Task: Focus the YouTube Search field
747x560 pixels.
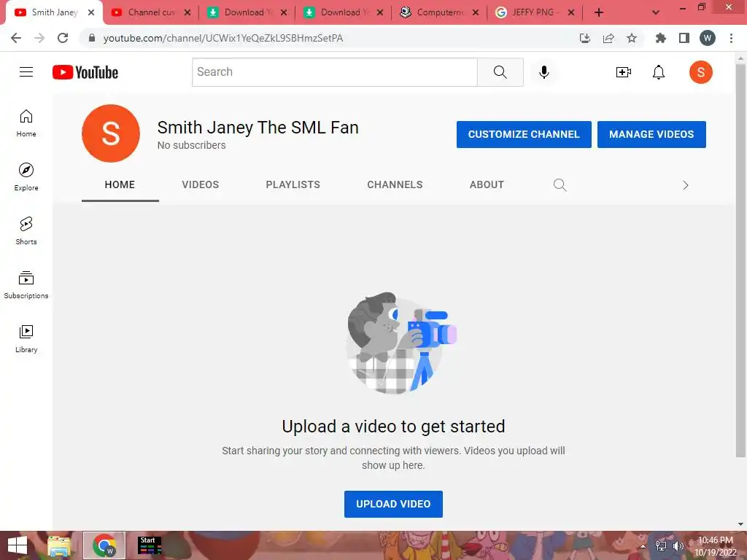Action: (x=335, y=72)
